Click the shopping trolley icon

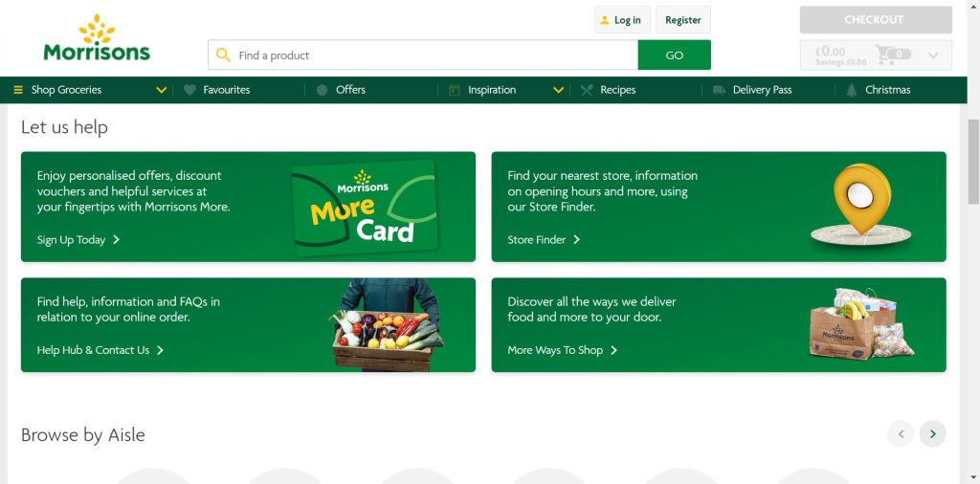tap(885, 55)
